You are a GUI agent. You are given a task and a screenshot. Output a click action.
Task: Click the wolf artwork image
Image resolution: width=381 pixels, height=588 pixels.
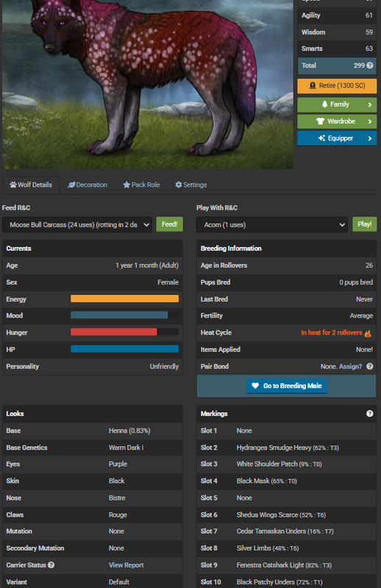tap(148, 84)
